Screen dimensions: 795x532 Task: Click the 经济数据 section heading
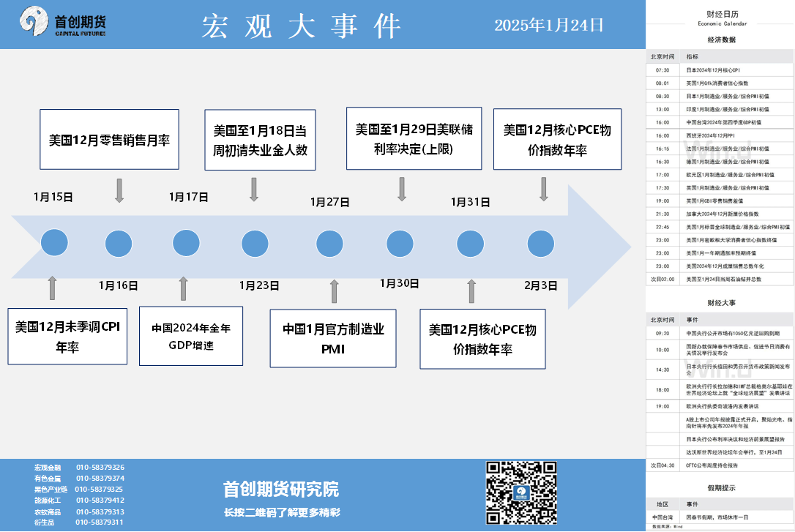(x=722, y=40)
